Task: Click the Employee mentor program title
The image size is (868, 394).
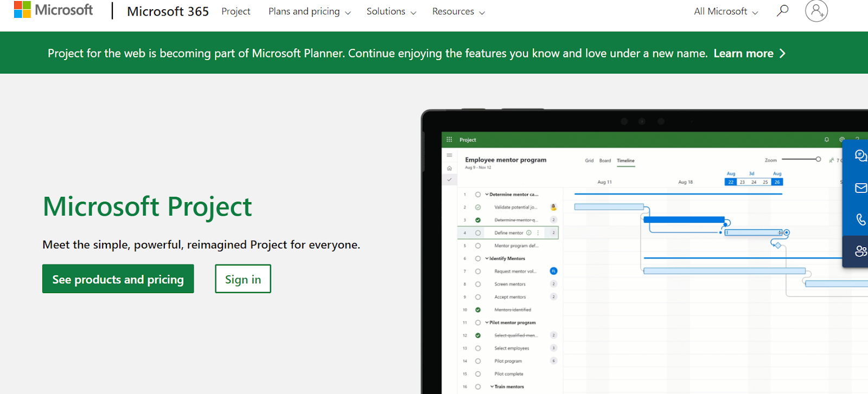Action: 506,160
